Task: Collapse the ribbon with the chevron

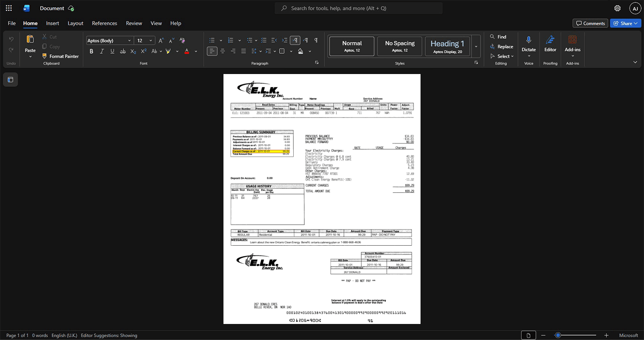Action: click(x=635, y=62)
